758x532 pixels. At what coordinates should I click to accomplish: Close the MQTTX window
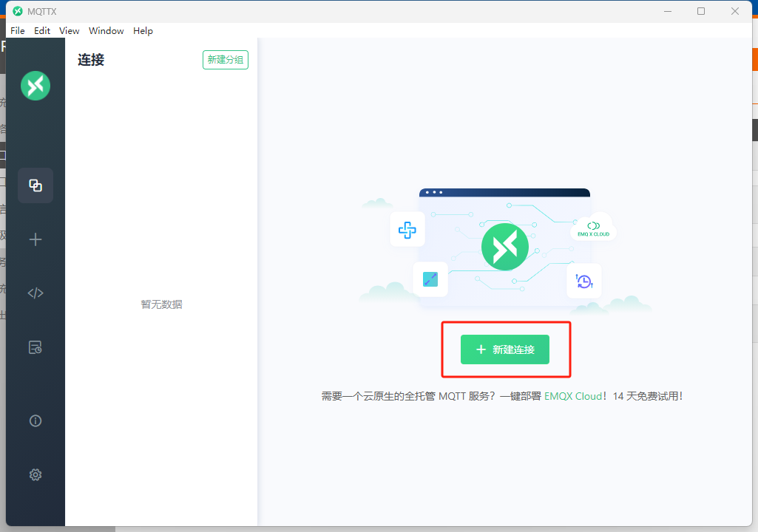pyautogui.click(x=735, y=11)
